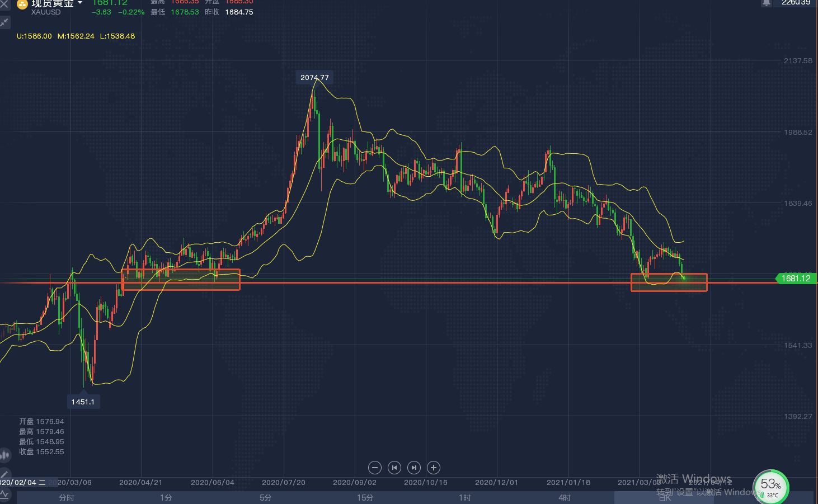Select the 日K daily timeframe tab

pyautogui.click(x=664, y=498)
